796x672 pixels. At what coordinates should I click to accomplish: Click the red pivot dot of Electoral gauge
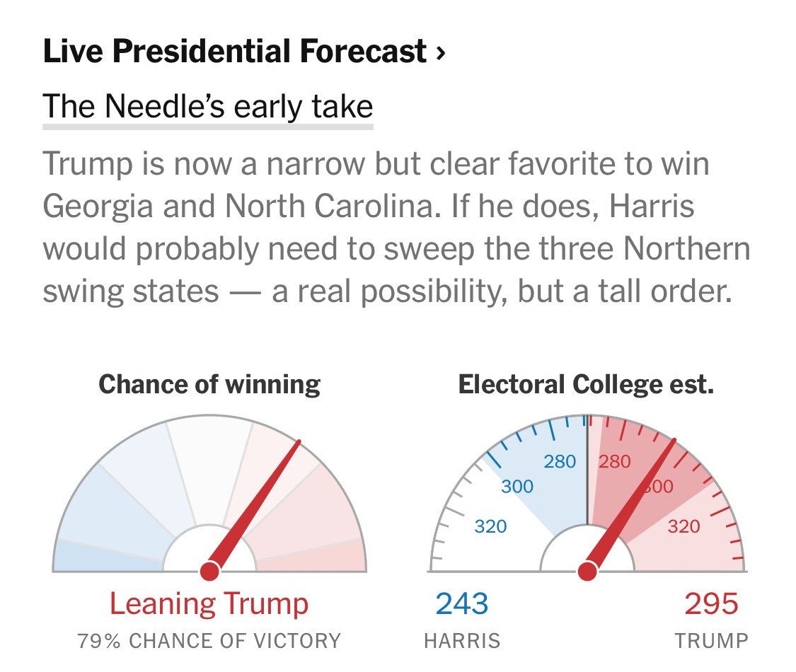coord(588,571)
